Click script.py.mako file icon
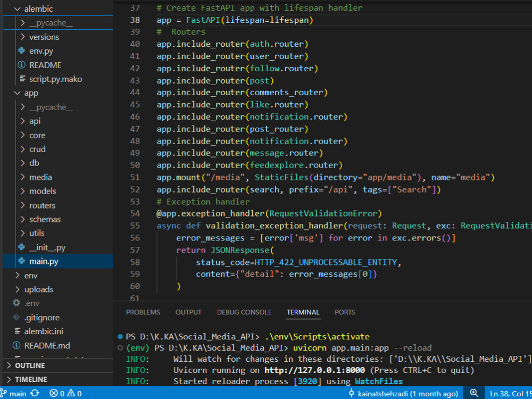Image resolution: width=532 pixels, height=399 pixels. pos(22,79)
